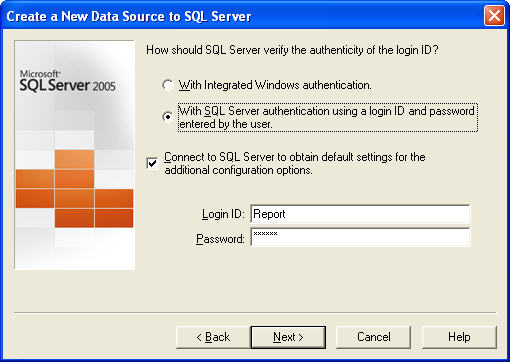The image size is (510, 362).
Task: Close the Create New Data Source dialog
Action: (x=494, y=16)
